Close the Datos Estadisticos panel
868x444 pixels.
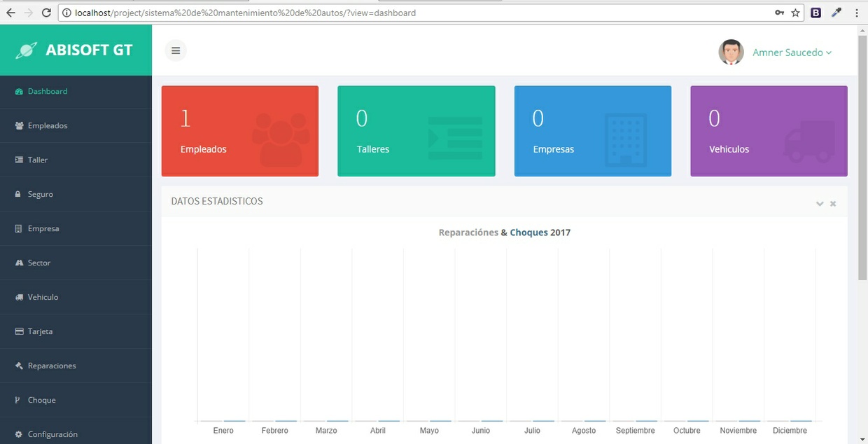coord(833,204)
